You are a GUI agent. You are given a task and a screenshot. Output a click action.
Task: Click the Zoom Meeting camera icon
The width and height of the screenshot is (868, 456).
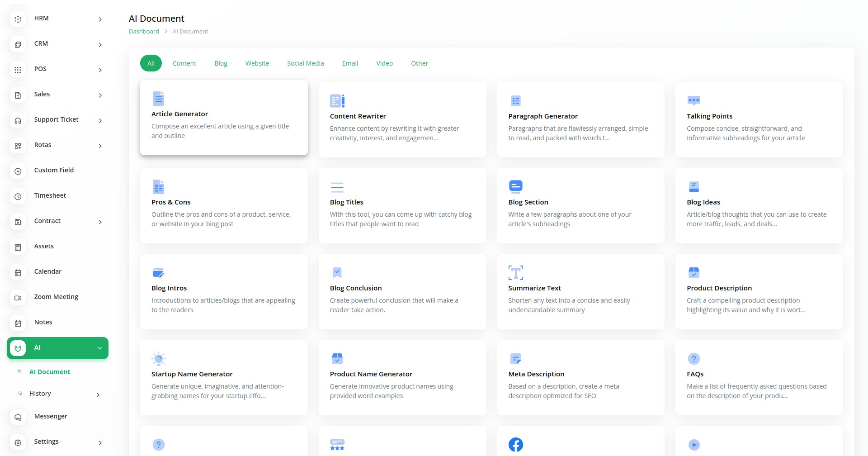[18, 298]
